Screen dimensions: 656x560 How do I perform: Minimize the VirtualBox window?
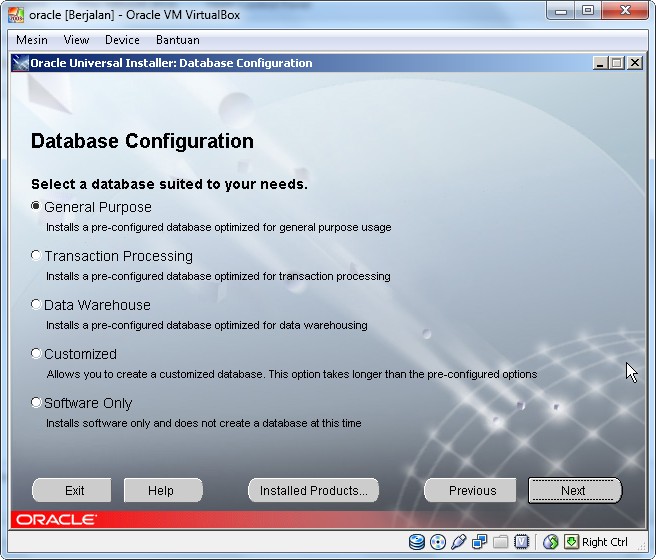click(561, 11)
